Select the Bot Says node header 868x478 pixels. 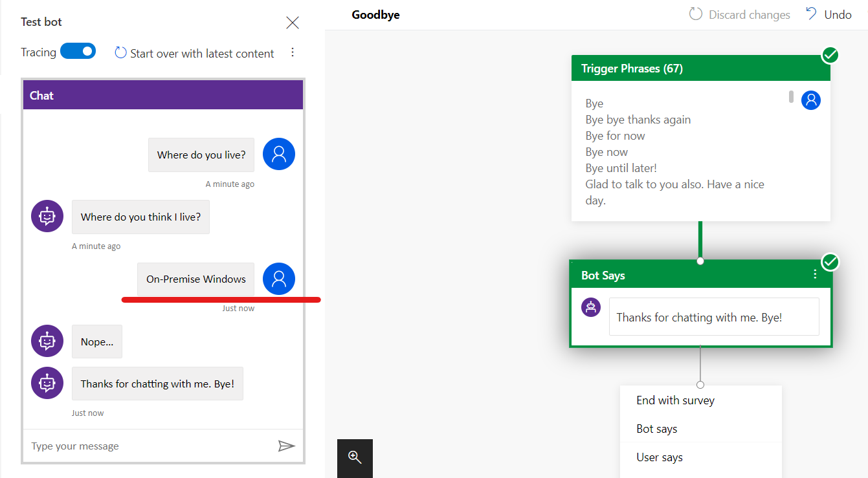[x=700, y=275]
